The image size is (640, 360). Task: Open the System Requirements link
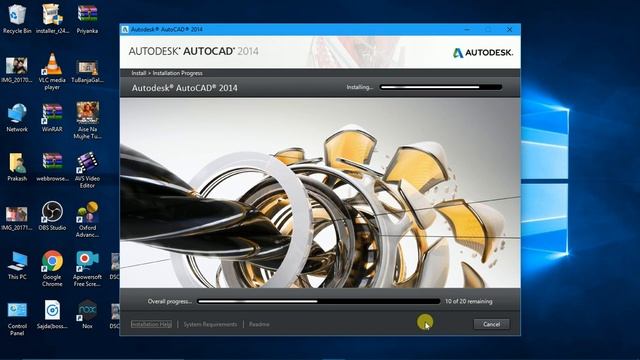[210, 324]
